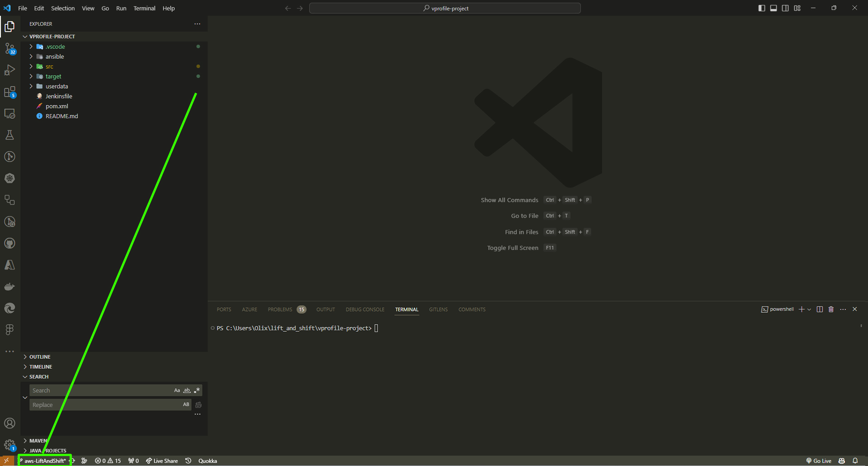Open the Extensions view
The width and height of the screenshot is (868, 466).
coord(9,92)
